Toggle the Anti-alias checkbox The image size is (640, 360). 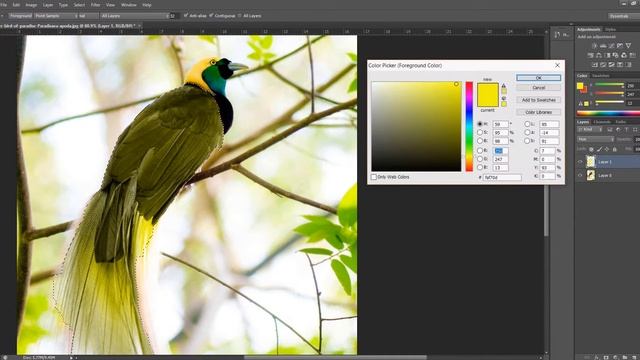[x=186, y=16]
